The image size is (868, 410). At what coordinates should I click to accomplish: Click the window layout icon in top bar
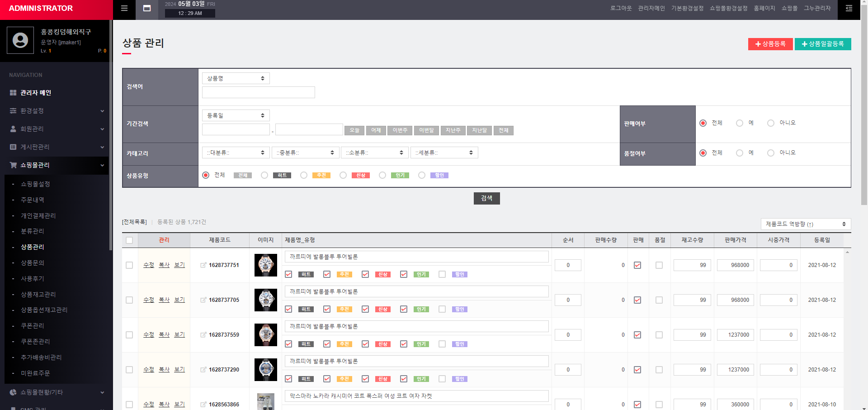[147, 8]
